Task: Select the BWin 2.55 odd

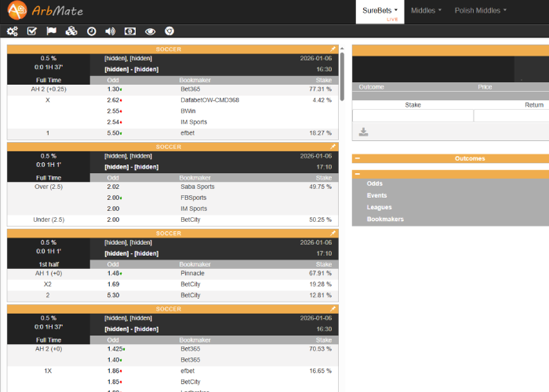Action: 115,111
